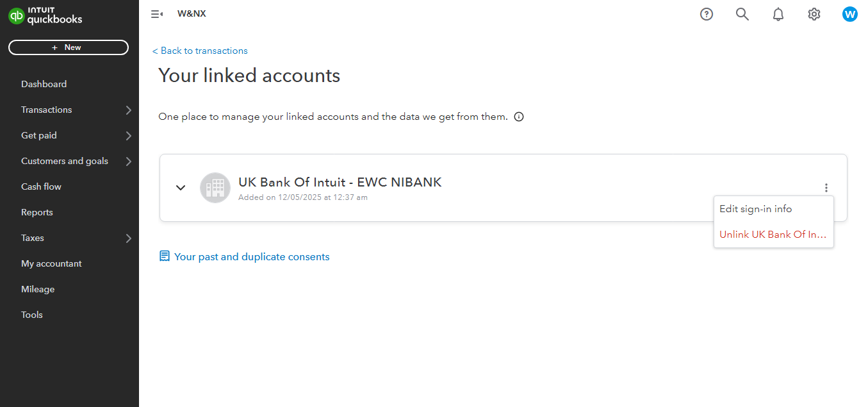Click the New button
Viewport: 868px width, 407px height.
pyautogui.click(x=69, y=47)
